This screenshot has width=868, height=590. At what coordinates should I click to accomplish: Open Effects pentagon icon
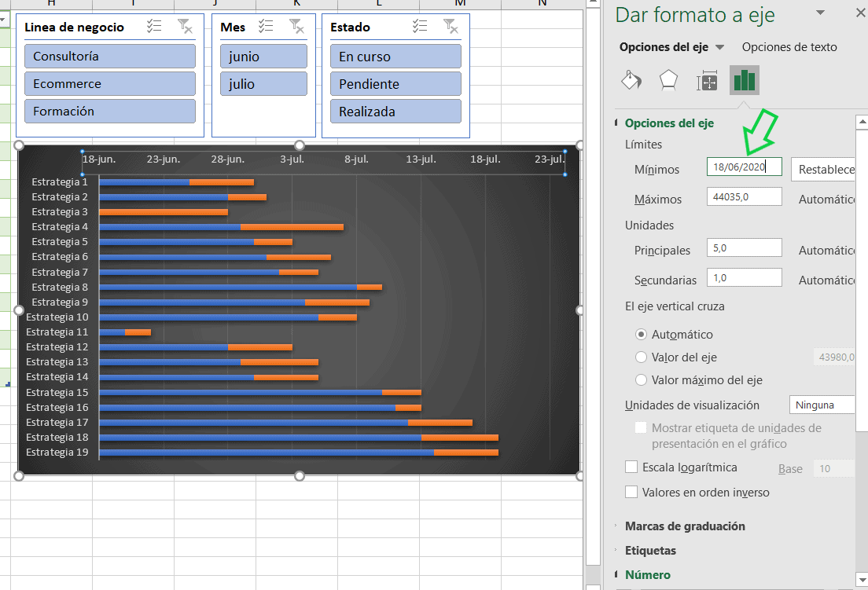coord(669,80)
